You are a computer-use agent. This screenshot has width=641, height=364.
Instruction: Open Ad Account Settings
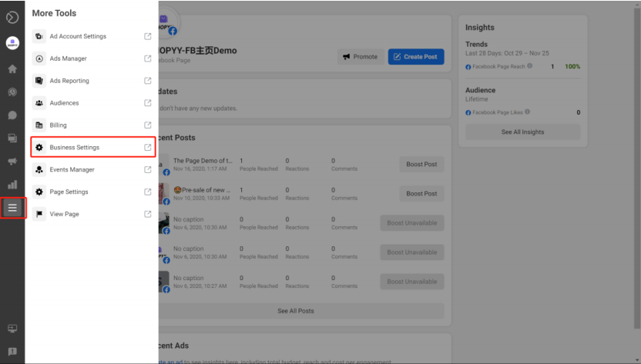[x=92, y=36]
